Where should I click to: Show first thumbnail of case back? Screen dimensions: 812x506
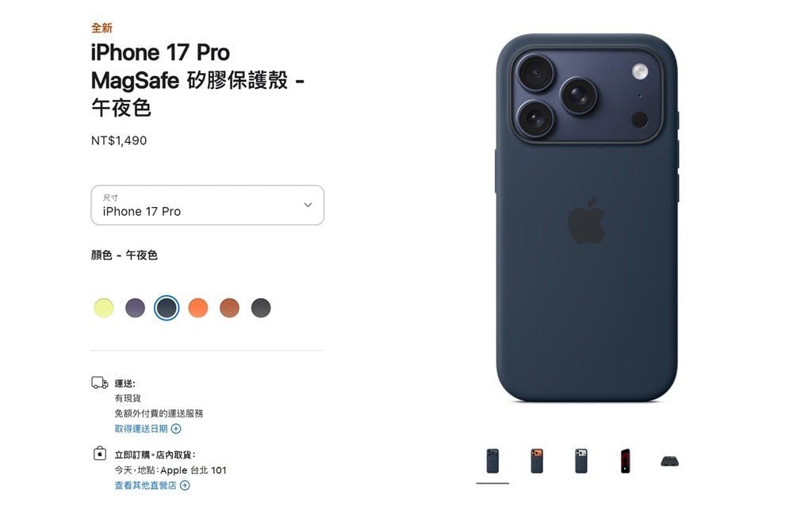(492, 461)
